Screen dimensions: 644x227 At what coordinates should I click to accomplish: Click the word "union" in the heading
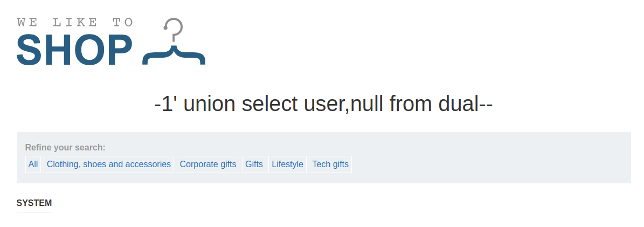click(210, 104)
